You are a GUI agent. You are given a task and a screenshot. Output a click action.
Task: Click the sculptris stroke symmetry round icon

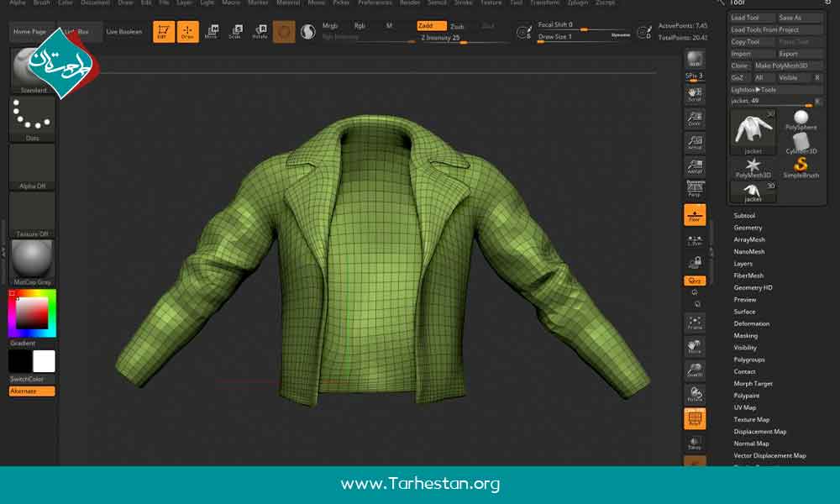click(308, 32)
